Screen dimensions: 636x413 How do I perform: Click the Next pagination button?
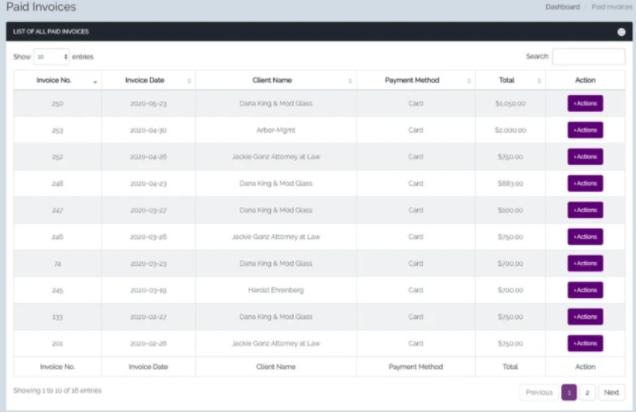(x=611, y=392)
